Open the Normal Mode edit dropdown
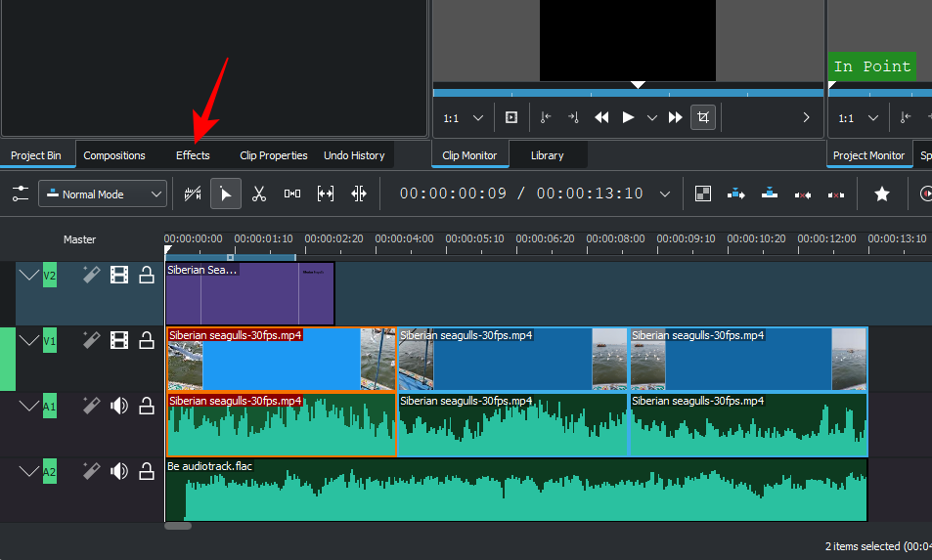The height and width of the screenshot is (560, 932). coord(103,194)
